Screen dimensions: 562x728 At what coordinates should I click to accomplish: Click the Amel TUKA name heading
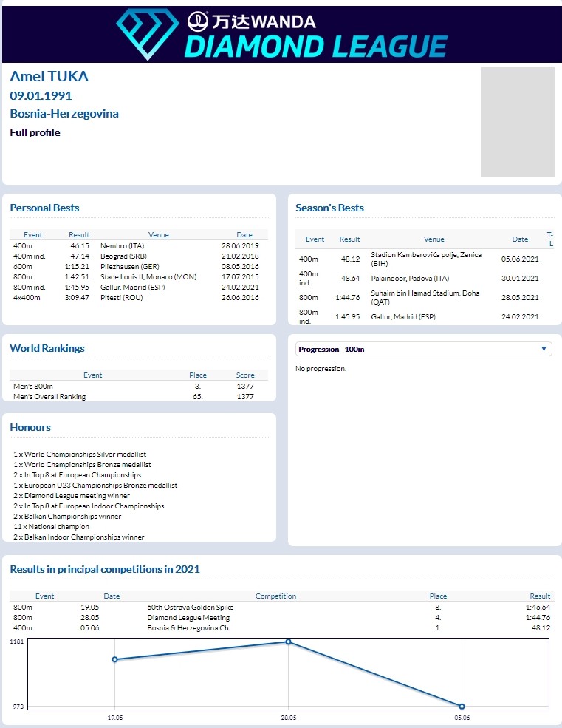[x=49, y=76]
